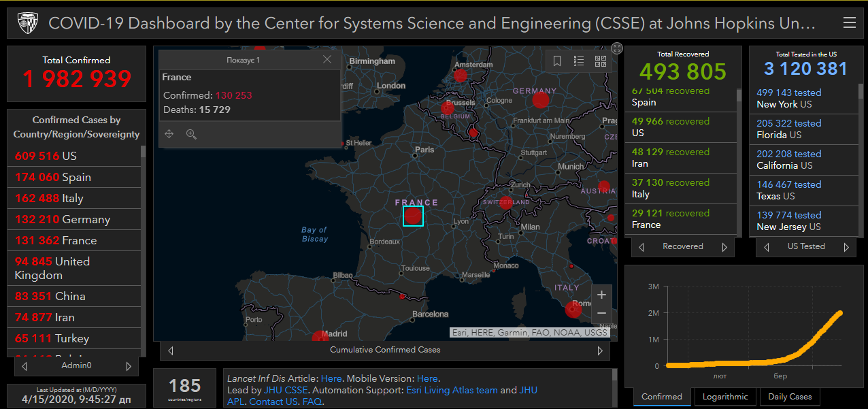Go to next map layer right arrow

(x=600, y=350)
